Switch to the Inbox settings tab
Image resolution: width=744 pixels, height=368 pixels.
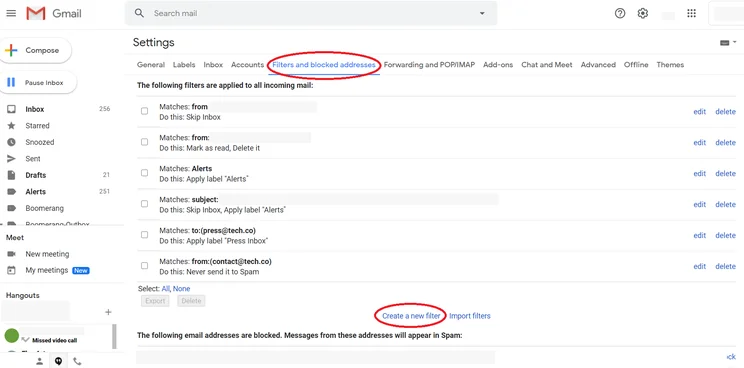coord(213,65)
